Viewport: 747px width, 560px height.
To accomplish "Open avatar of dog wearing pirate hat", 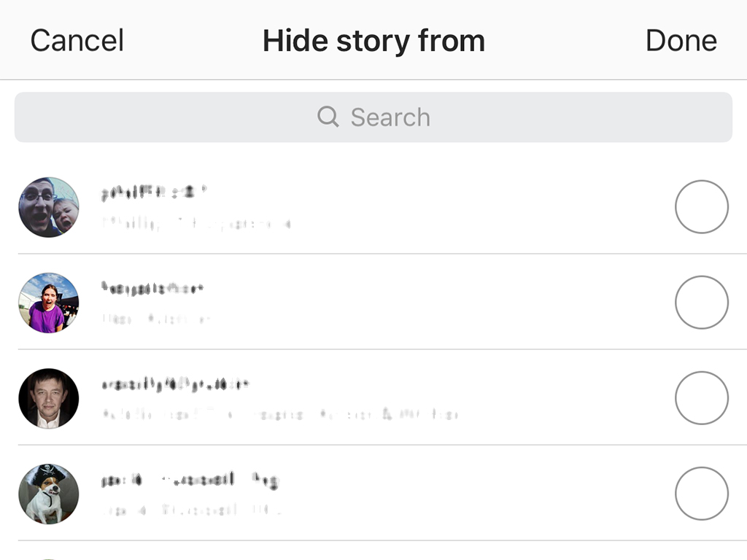I will 48,494.
